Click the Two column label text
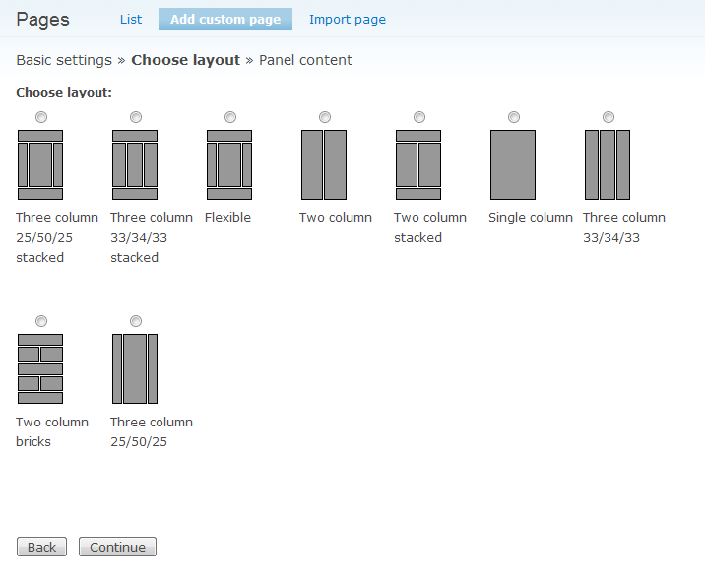705x588 pixels. click(336, 218)
